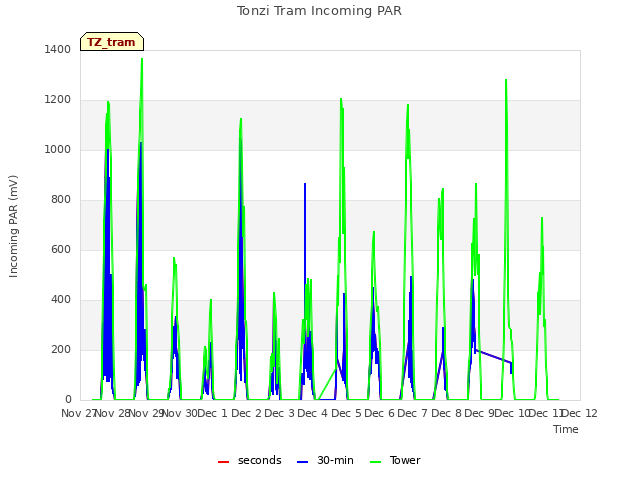Click the Dec 7 x-axis date label

point(415,413)
